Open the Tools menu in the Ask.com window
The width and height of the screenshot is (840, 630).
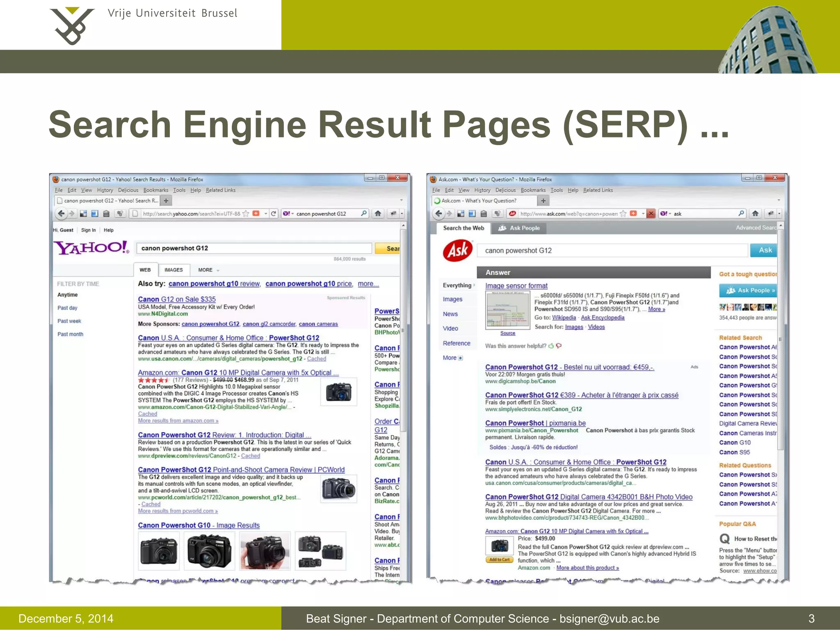point(557,190)
